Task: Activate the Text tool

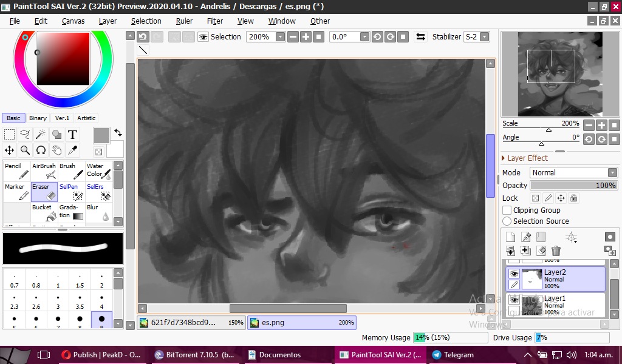Action: click(x=73, y=135)
